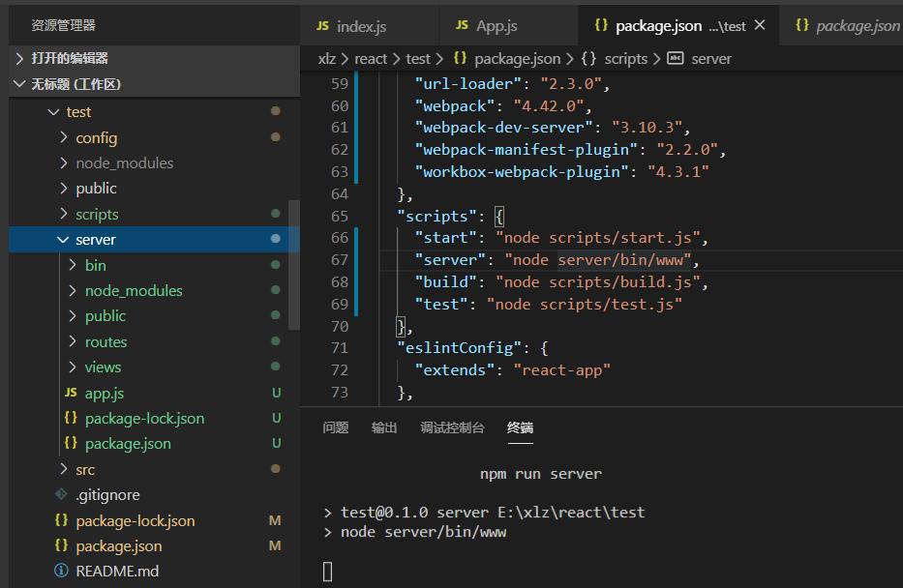Click the explorer vertical scrollbar
The height and width of the screenshot is (588, 903).
(x=293, y=265)
